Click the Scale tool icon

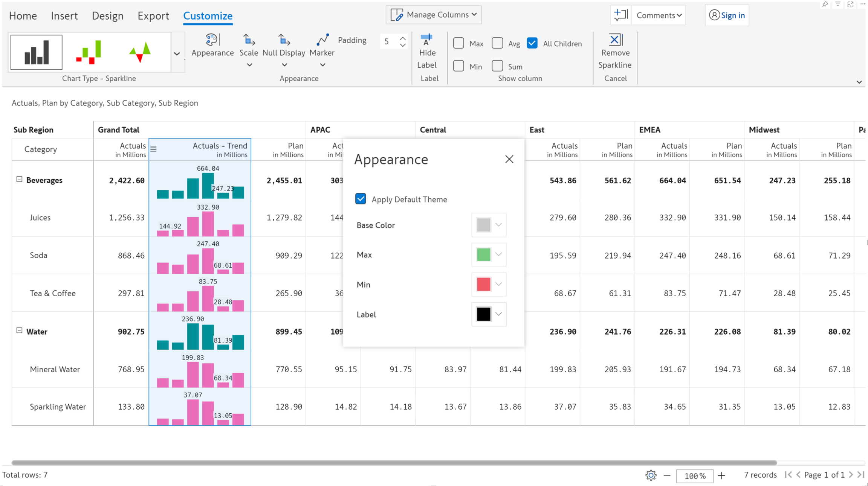click(x=249, y=40)
